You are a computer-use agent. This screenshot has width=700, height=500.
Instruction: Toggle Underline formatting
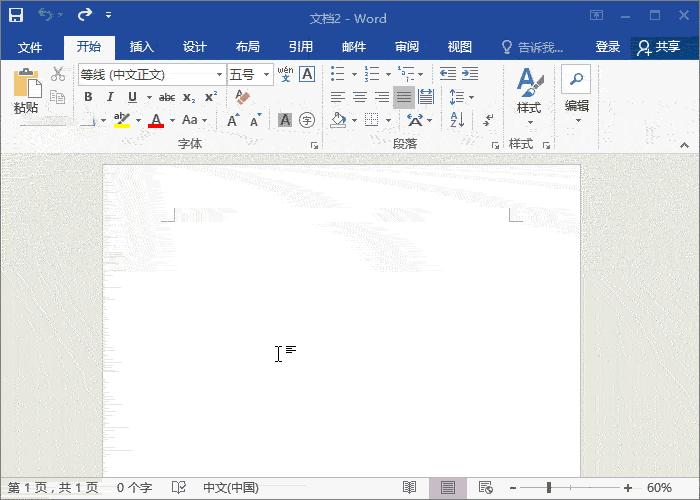pyautogui.click(x=132, y=97)
